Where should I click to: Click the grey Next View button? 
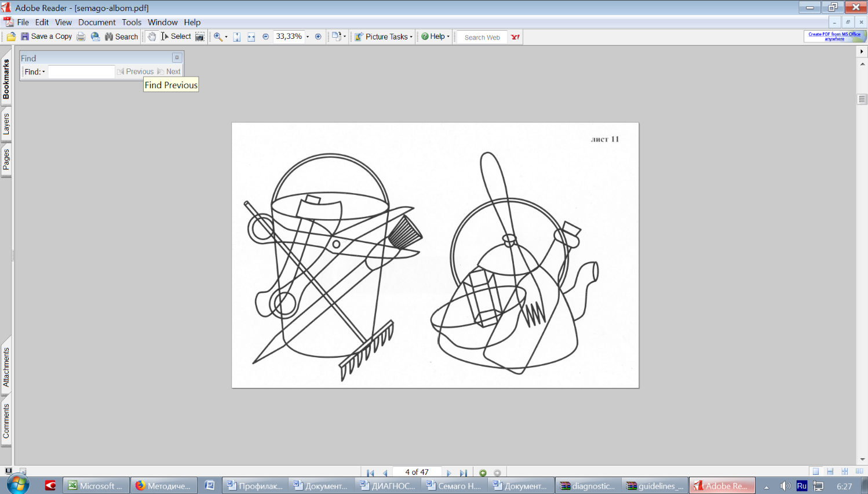click(497, 473)
